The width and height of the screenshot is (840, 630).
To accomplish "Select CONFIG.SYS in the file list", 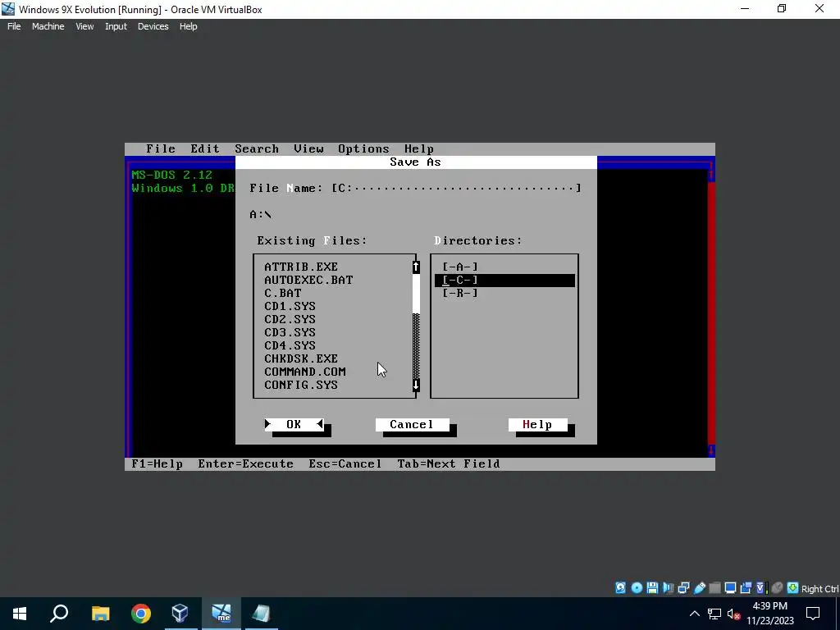I will (x=301, y=385).
